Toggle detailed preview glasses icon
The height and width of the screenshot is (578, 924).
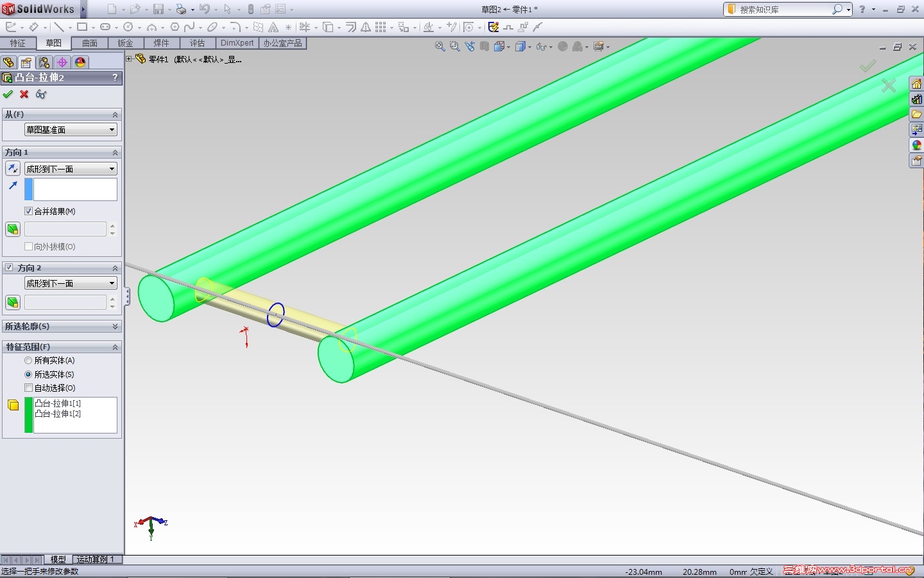click(x=41, y=94)
